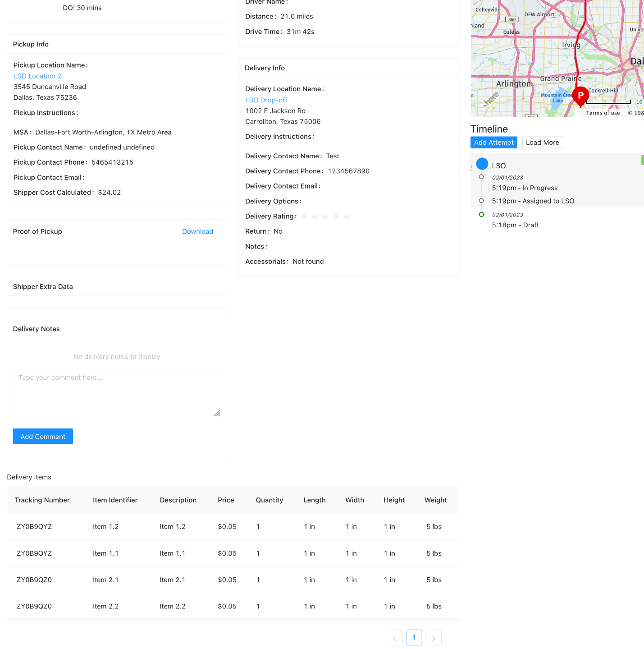This screenshot has height=649, width=644.
Task: Click the In Progress timeline dot
Action: 481,177
